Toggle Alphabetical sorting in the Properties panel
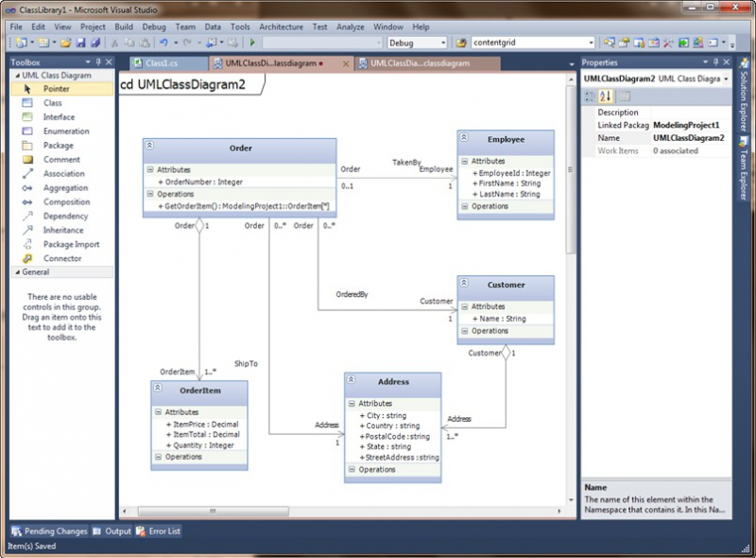 point(606,96)
